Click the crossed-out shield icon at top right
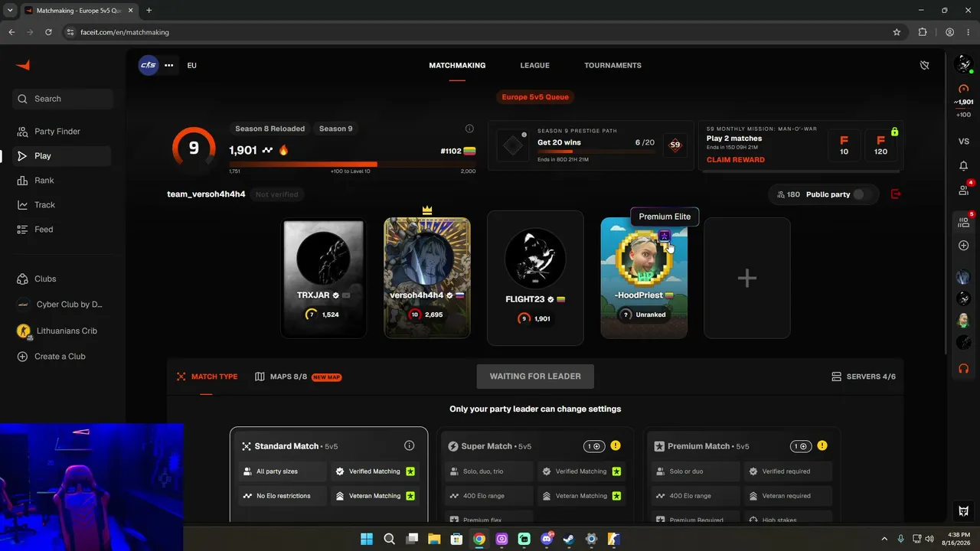The image size is (980, 551). tap(925, 66)
